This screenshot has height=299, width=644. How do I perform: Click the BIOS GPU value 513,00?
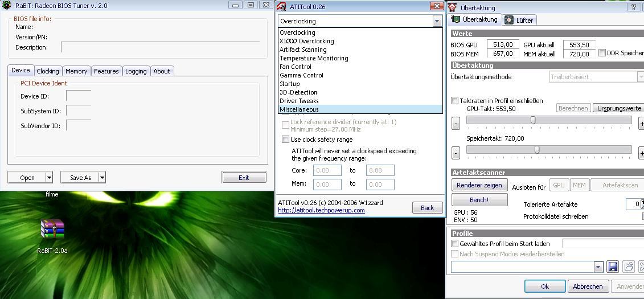503,44
